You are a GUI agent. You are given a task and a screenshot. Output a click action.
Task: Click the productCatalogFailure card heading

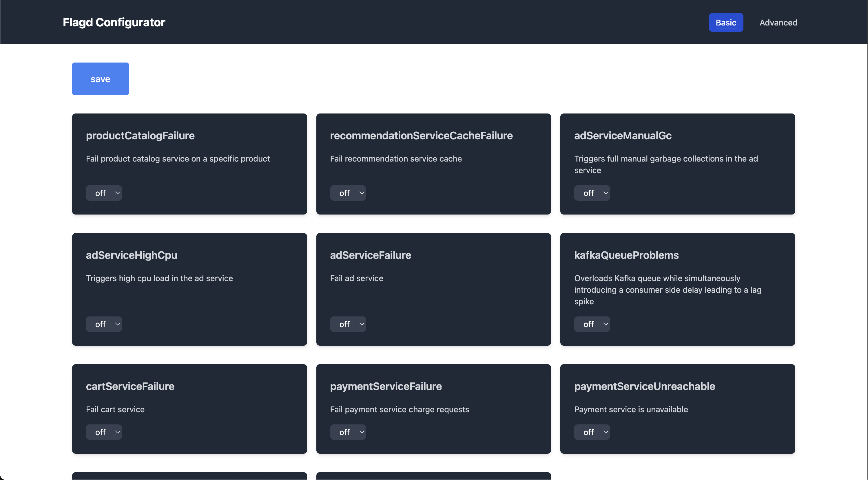pos(140,135)
